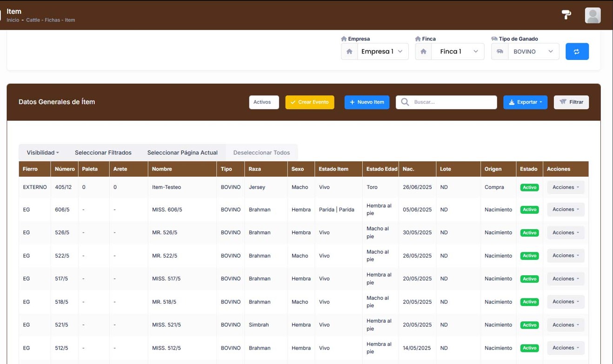Click the cattle icon beside BOVINO dropdown
The image size is (613, 364).
[x=500, y=52]
